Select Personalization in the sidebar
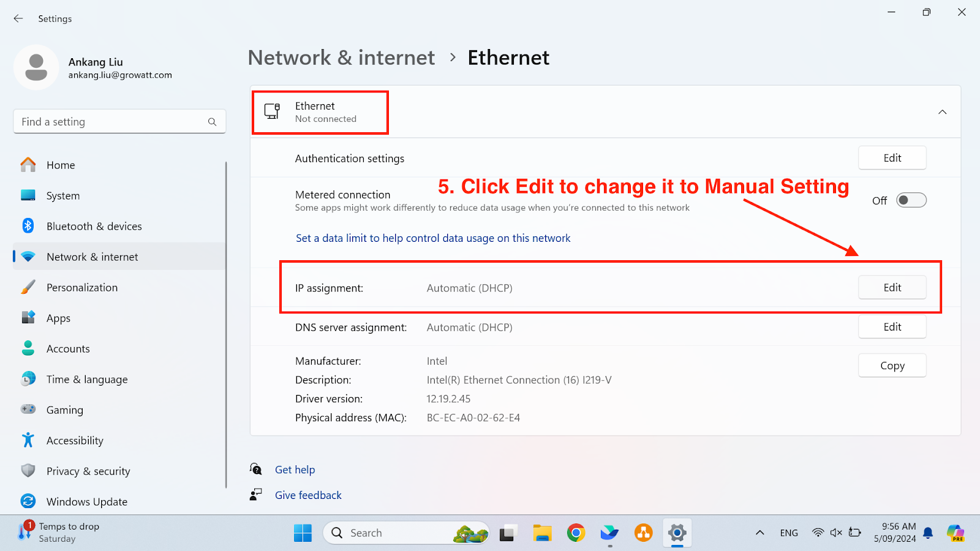The height and width of the screenshot is (551, 980). (x=81, y=287)
